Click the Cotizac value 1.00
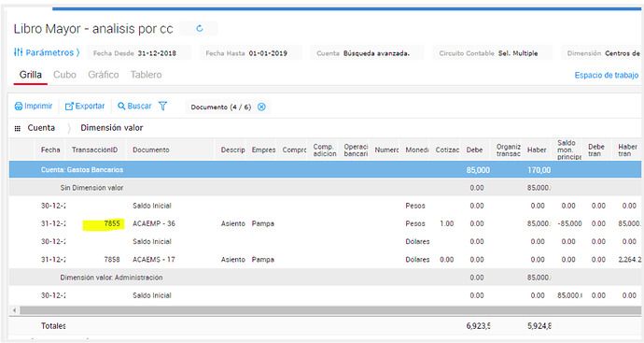Viewport: 644px width, 343px height. pos(446,223)
